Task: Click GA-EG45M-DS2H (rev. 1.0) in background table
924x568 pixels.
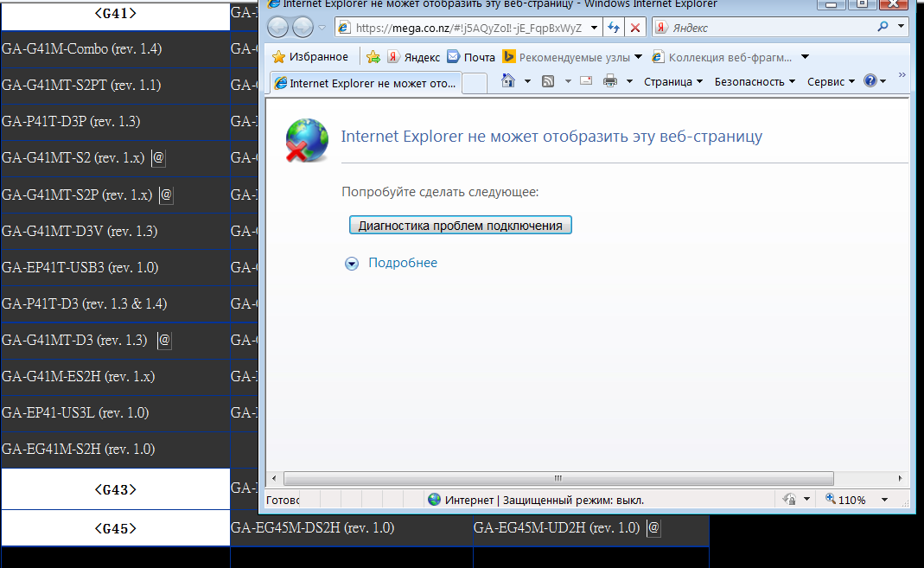Action: (x=312, y=527)
